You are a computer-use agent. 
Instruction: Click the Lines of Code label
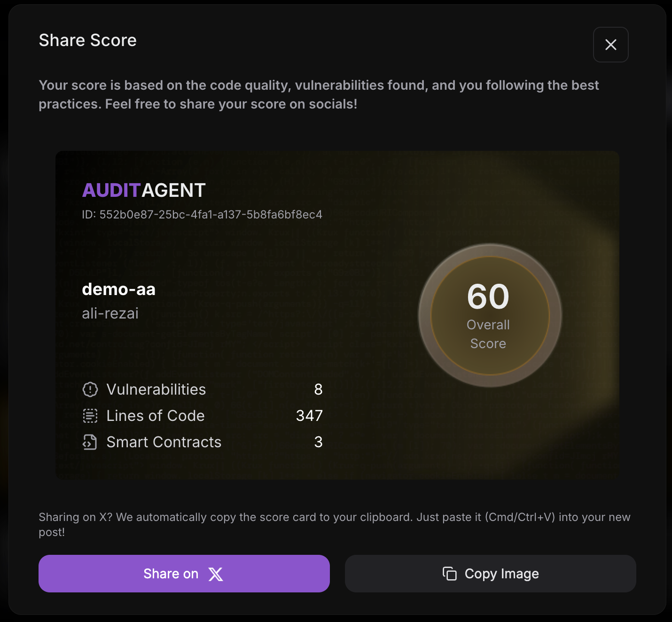(x=156, y=416)
